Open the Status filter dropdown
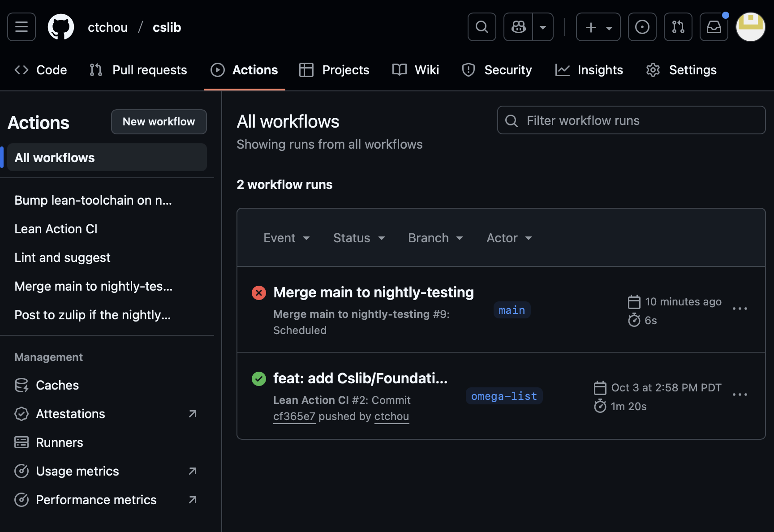 pos(359,238)
